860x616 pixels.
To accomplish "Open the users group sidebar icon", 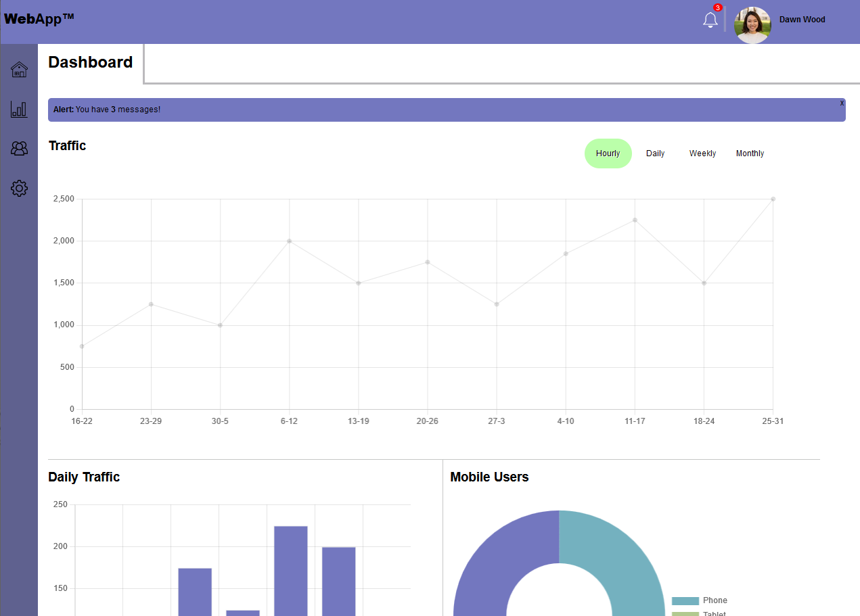I will 19,149.
